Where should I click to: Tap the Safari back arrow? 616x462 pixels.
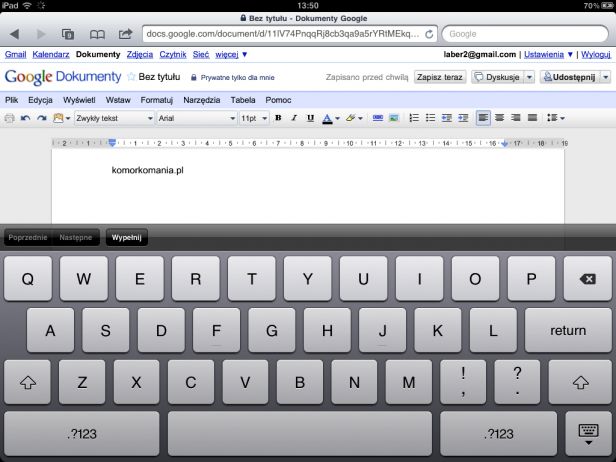coord(15,34)
